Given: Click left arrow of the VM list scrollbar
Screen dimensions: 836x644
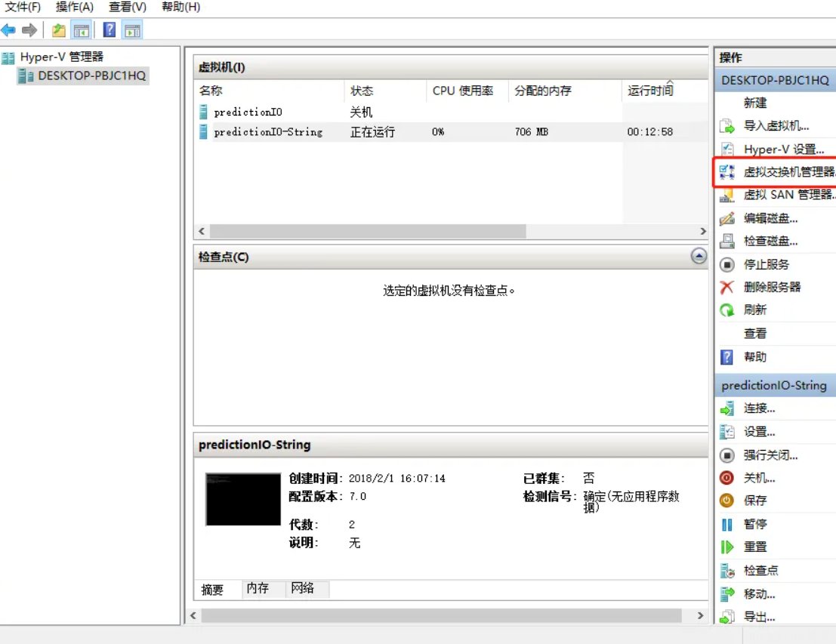Looking at the screenshot, I should pyautogui.click(x=202, y=231).
